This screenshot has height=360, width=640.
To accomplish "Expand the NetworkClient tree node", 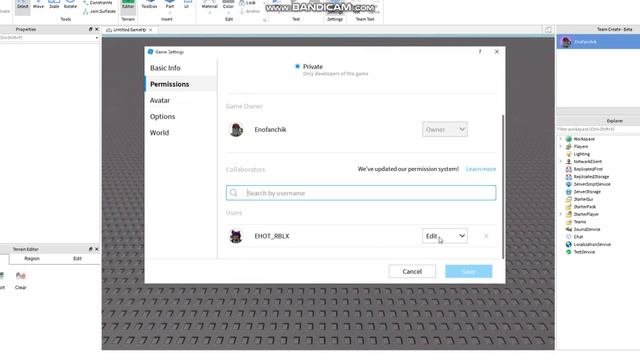I will point(561,162).
